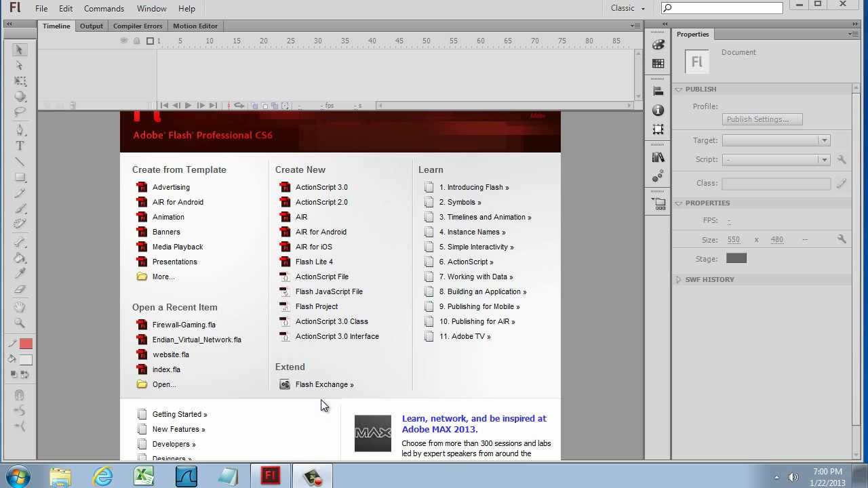
Task: Toggle Modify Markers button in timeline
Action: tap(285, 106)
